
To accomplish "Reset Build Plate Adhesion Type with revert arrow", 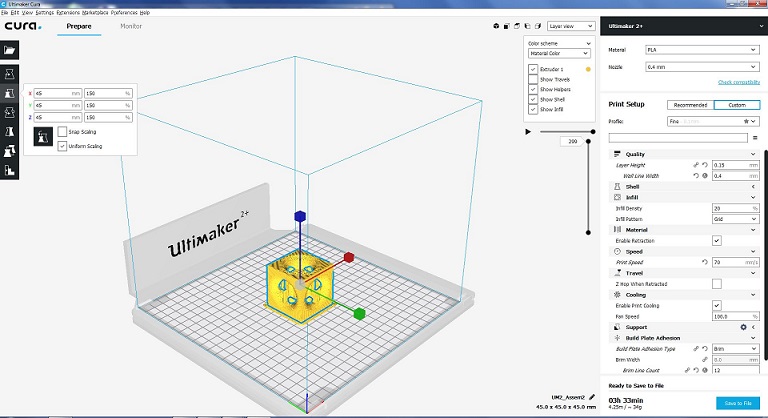I will click(705, 349).
